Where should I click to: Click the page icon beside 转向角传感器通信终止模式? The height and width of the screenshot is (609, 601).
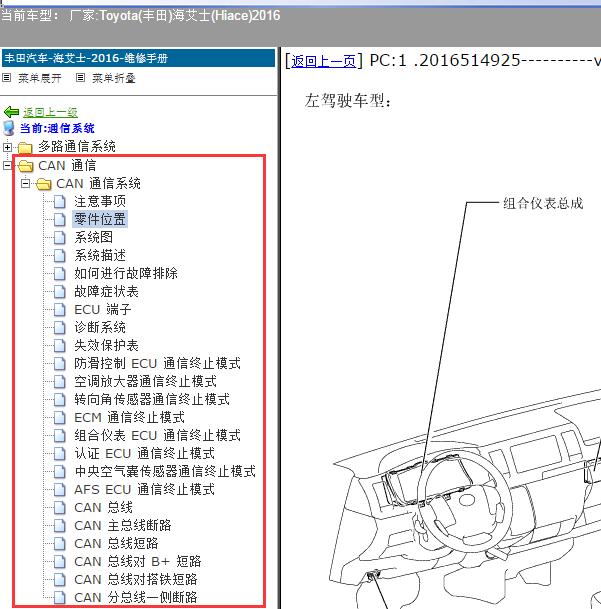[x=59, y=399]
